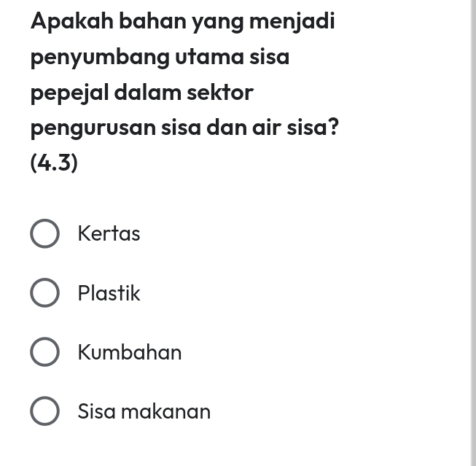476x466 pixels.
Task: Mark the Kumbahan radio circle
Action: click(44, 352)
